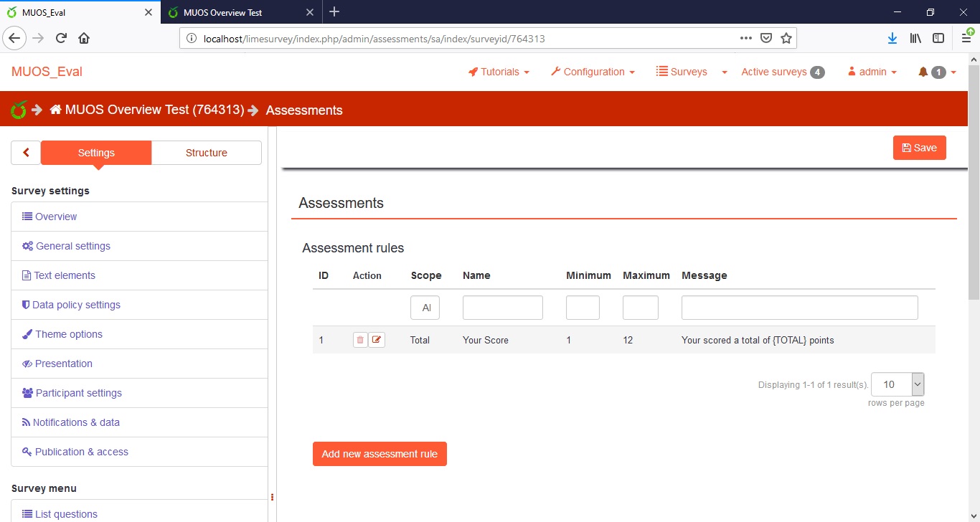Viewport: 980px width, 522px height.
Task: Click the Save button
Action: [x=919, y=148]
